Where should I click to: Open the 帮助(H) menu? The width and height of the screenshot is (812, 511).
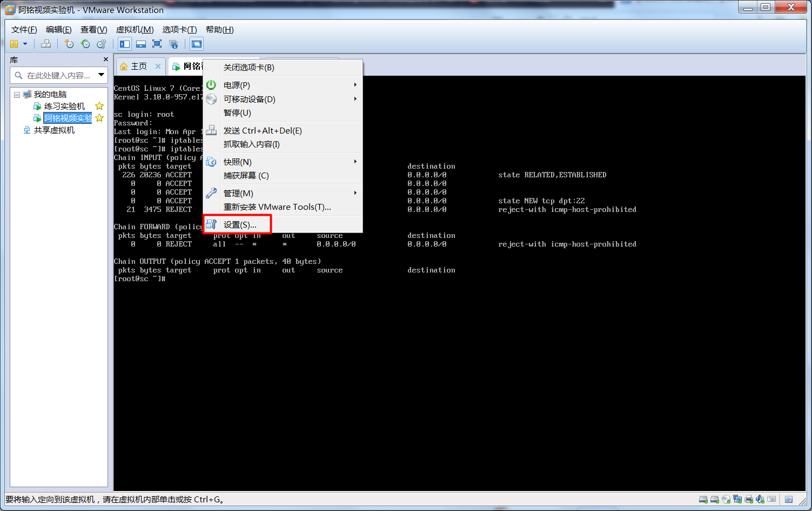(x=220, y=30)
